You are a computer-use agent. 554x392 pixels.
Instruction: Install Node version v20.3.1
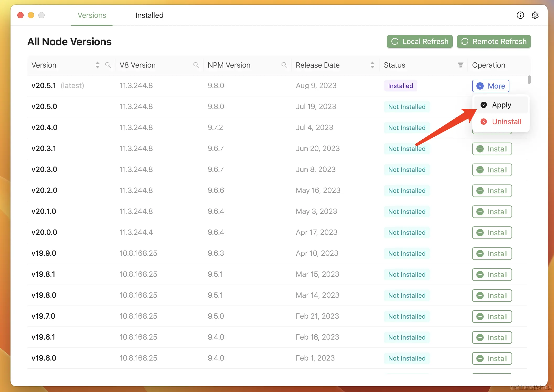pos(492,149)
